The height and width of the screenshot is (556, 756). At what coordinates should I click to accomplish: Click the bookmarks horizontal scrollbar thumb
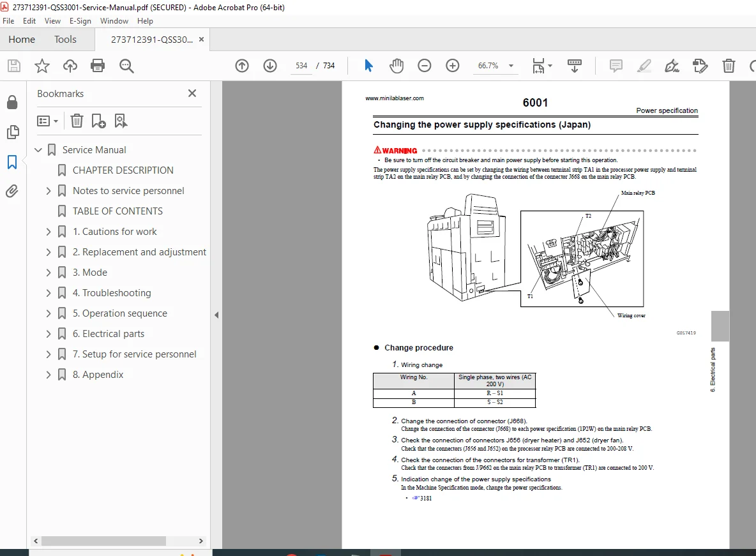(103, 541)
